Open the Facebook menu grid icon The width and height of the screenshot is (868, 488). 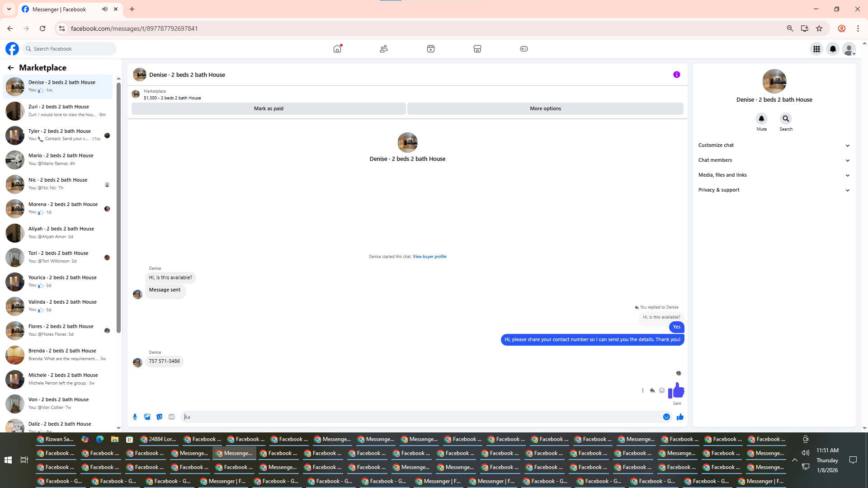click(816, 49)
